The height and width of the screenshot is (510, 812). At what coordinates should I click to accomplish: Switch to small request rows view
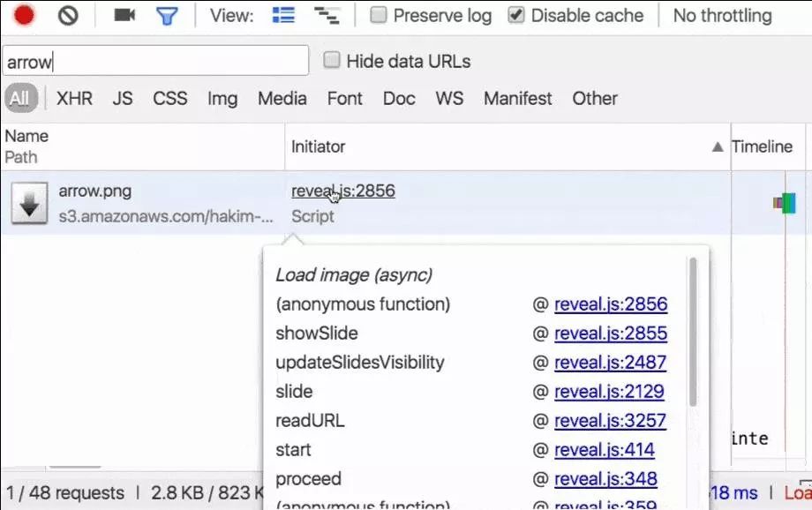pyautogui.click(x=327, y=16)
